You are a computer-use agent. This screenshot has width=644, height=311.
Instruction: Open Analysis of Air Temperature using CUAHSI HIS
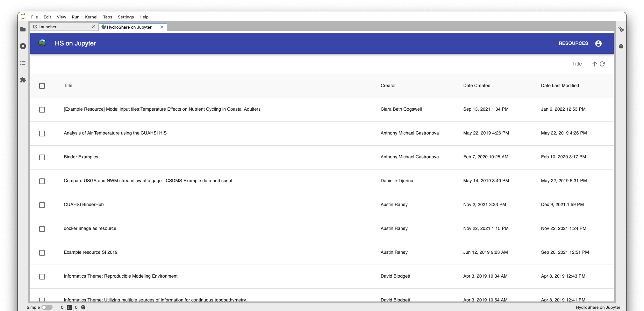click(x=115, y=133)
